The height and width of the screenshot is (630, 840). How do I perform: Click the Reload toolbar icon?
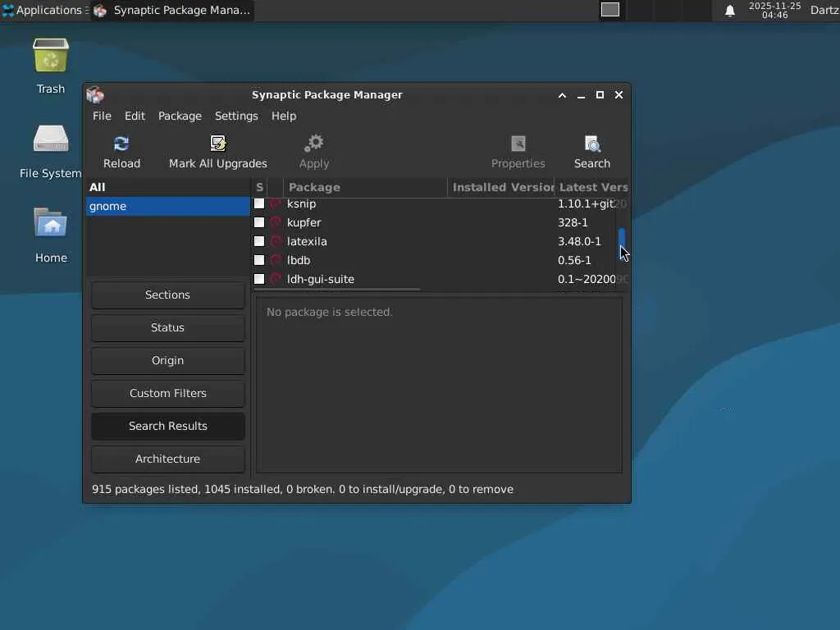(x=121, y=144)
